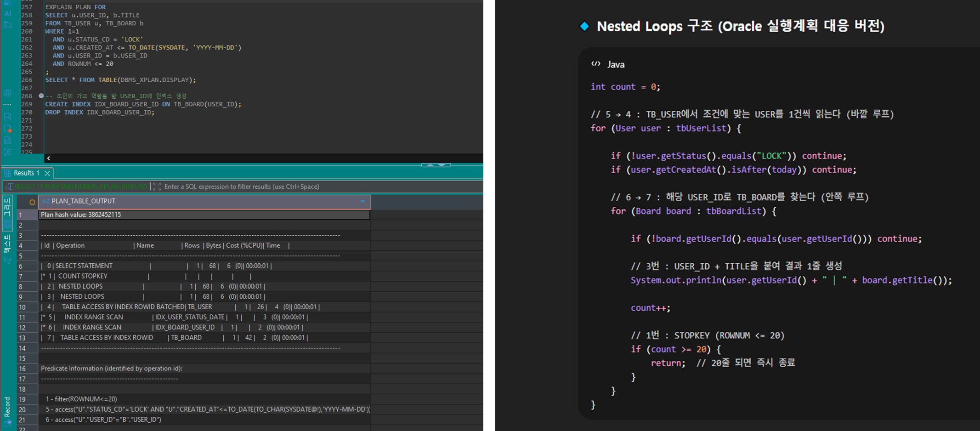Click the 'count++;' code line
Image resolution: width=980 pixels, height=431 pixels.
click(x=650, y=308)
